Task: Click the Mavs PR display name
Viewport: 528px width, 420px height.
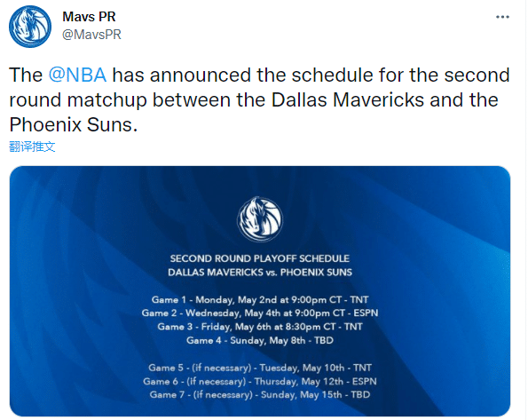Action: coord(89,17)
